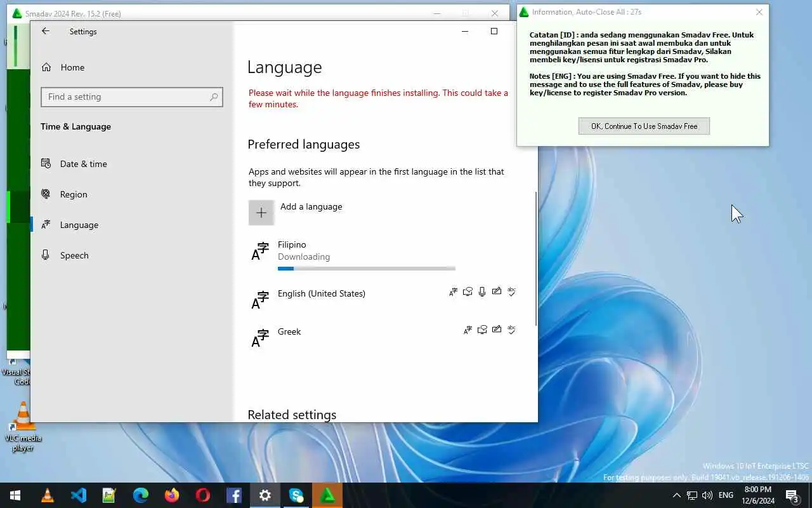Switch to Settings via taskbar gear icon

point(265,495)
